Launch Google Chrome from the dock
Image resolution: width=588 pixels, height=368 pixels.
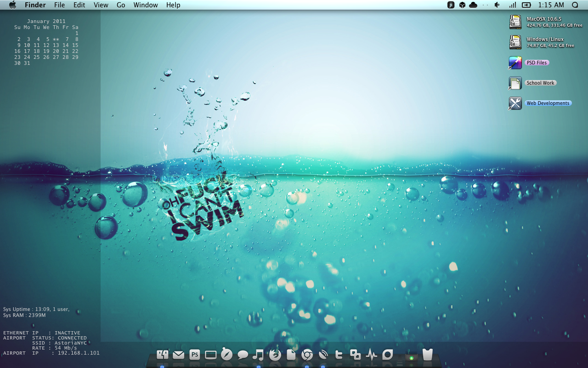coord(307,355)
